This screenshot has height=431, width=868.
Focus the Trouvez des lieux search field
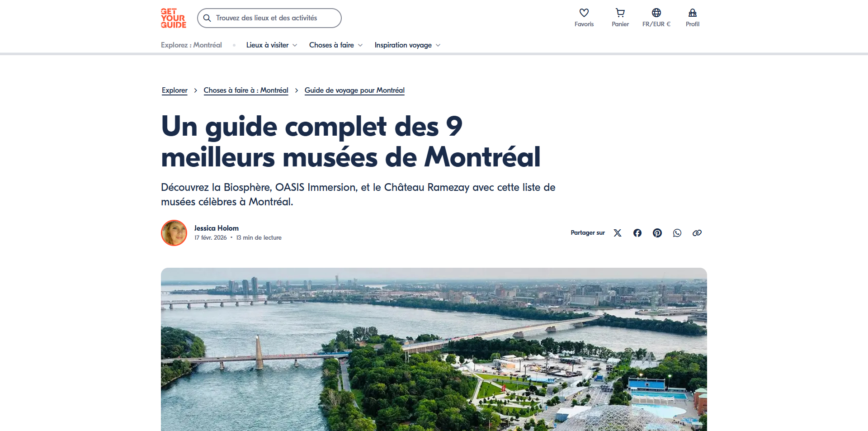tap(269, 18)
